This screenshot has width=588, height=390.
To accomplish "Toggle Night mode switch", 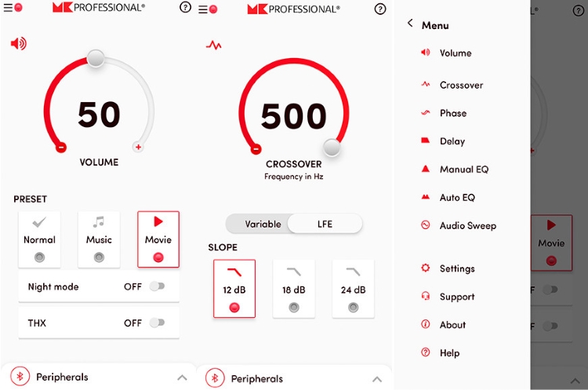I will point(158,286).
